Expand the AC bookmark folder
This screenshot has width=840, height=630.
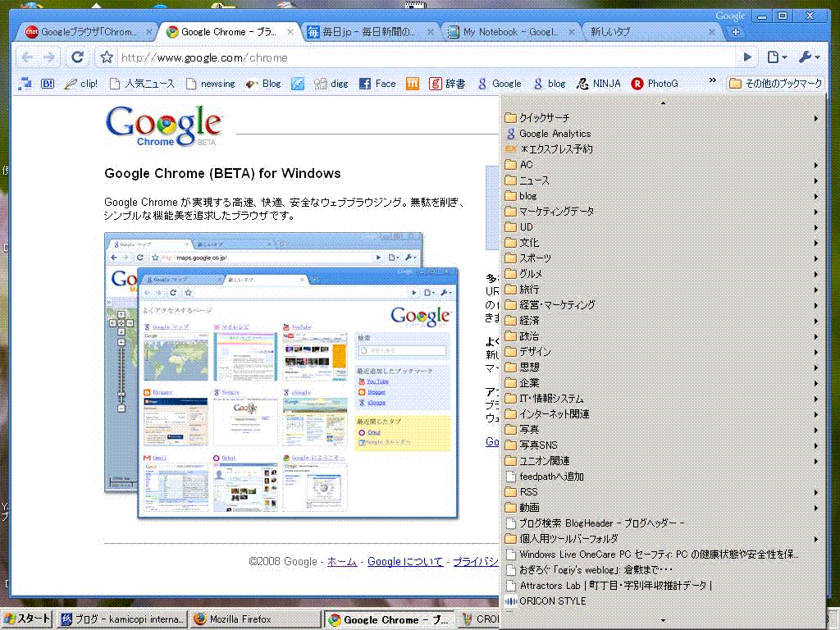click(662, 164)
